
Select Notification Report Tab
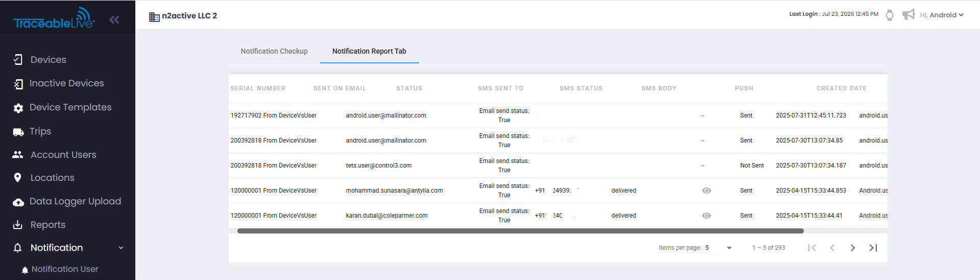(369, 51)
